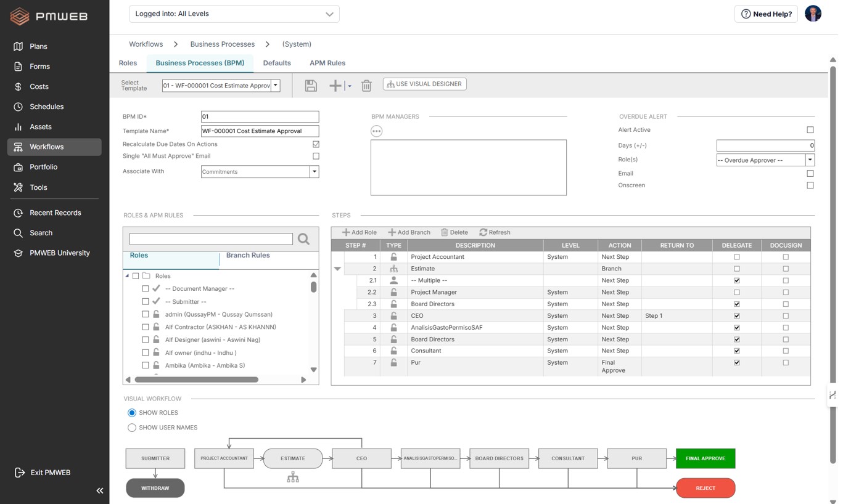Select the Branch Rules panel tab

point(248,255)
